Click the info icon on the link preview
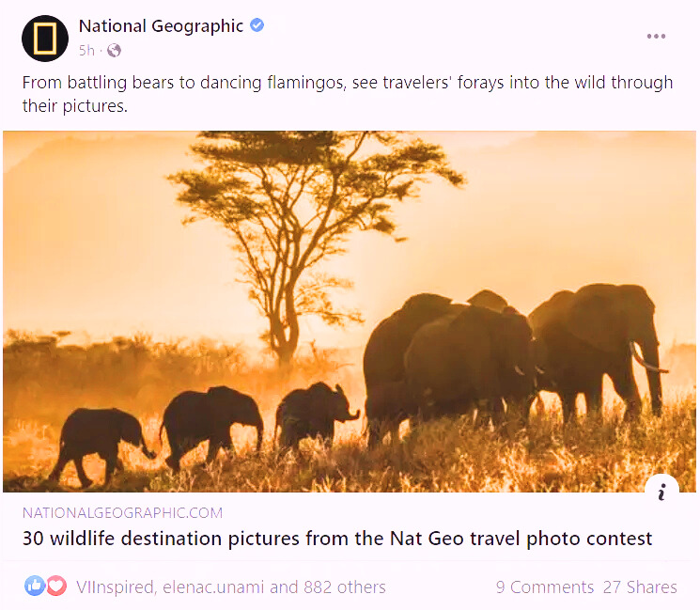 (661, 492)
